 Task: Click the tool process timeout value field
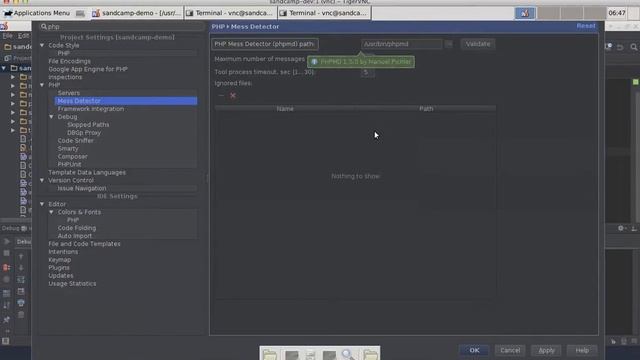coord(368,72)
